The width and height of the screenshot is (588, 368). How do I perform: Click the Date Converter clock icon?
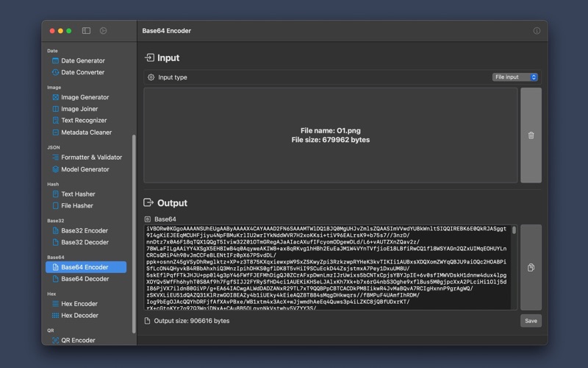[56, 72]
